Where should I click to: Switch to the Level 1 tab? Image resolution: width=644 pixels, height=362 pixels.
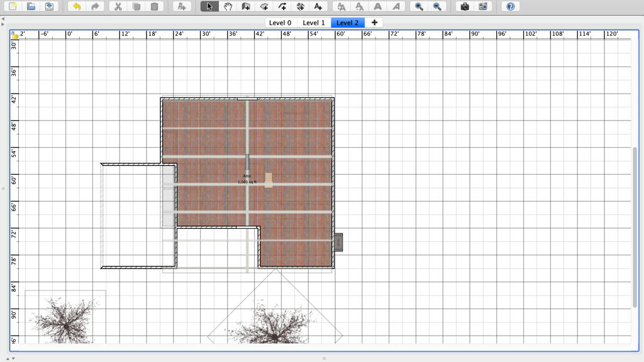pos(314,23)
